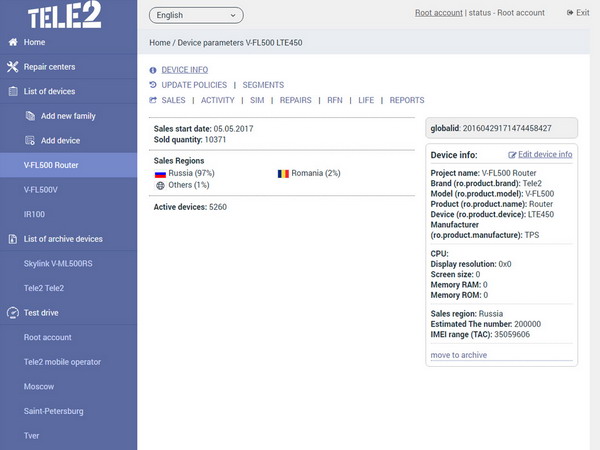This screenshot has width=600, height=450.
Task: Switch to the ACTIVITY tab
Action: point(217,100)
